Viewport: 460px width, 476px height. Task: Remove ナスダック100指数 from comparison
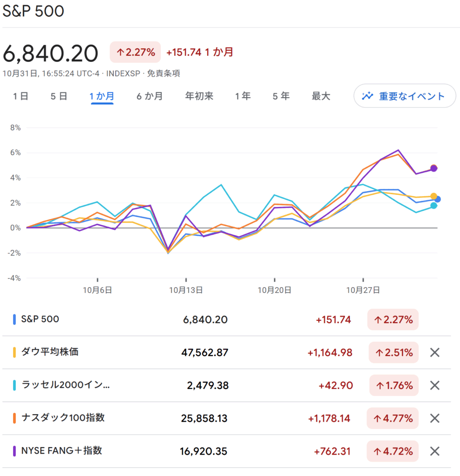(x=434, y=418)
